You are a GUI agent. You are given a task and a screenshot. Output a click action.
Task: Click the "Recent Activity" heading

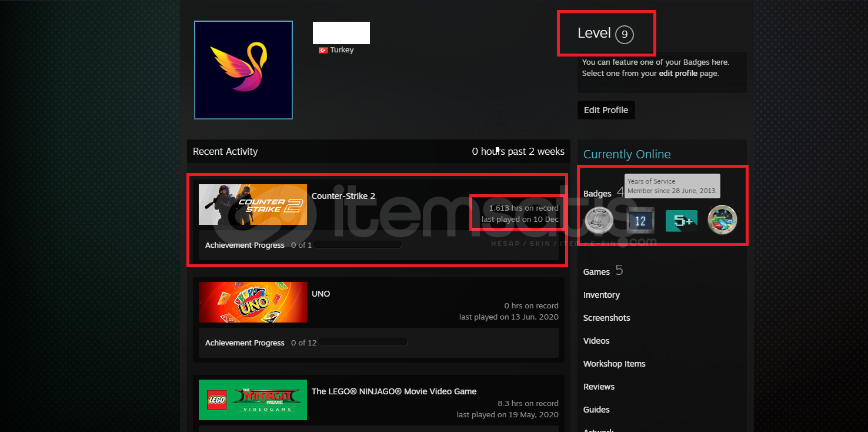(225, 151)
